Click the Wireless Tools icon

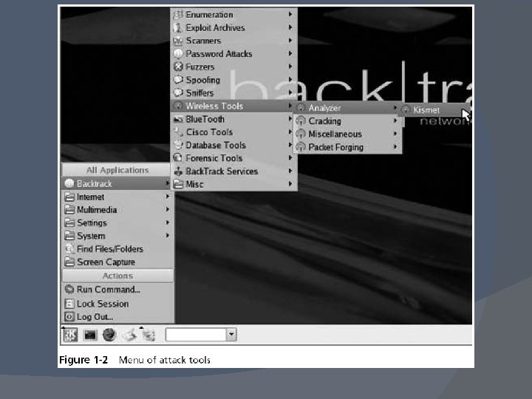(x=178, y=106)
